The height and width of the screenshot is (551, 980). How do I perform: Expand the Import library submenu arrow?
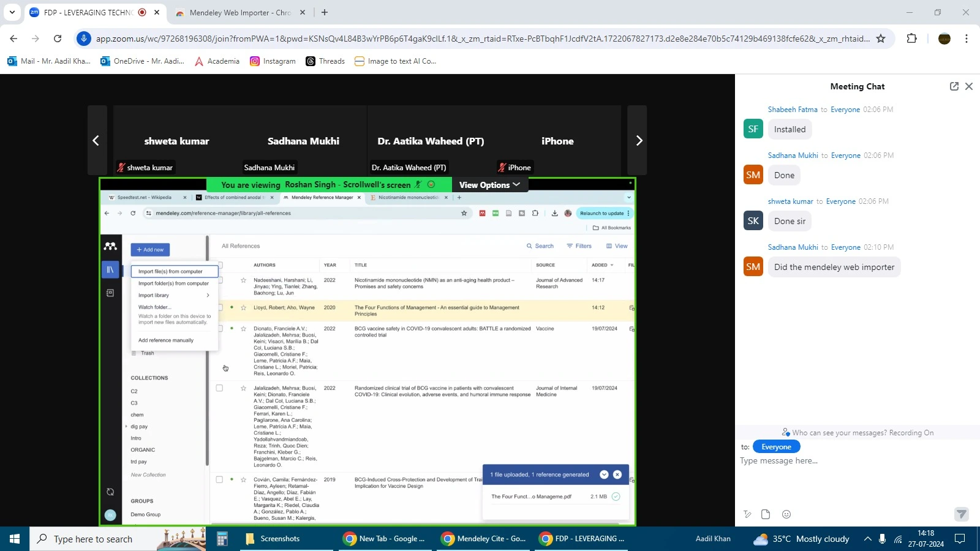(x=208, y=295)
